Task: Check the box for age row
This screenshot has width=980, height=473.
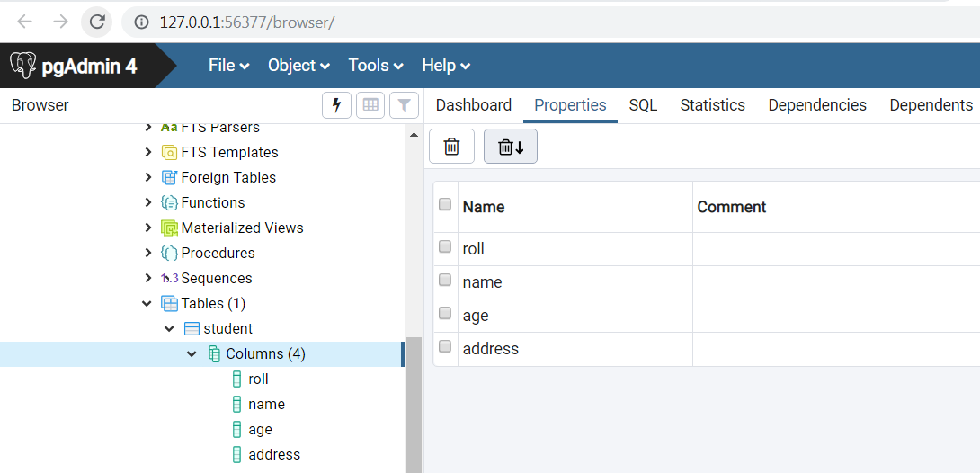Action: click(445, 313)
